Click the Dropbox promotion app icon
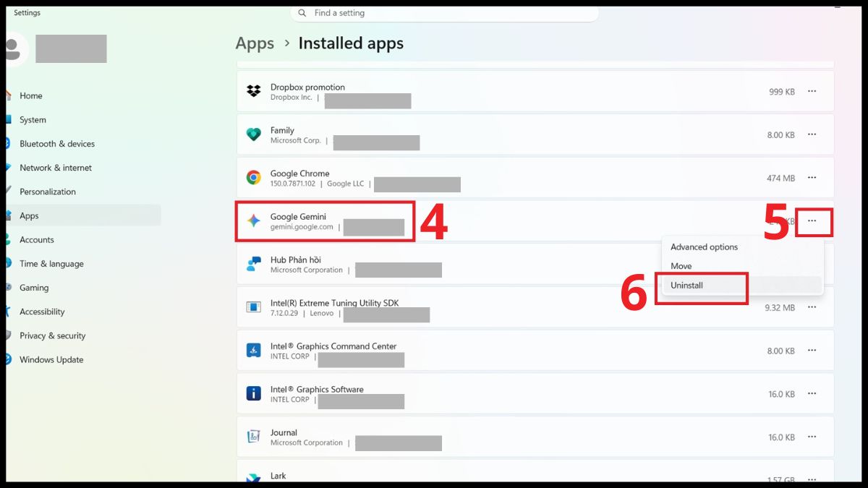 tap(253, 91)
